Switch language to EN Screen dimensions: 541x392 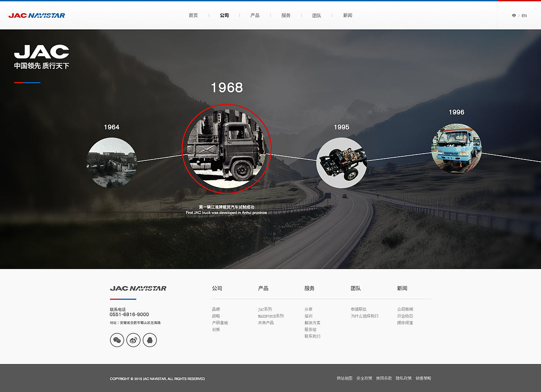coord(524,16)
